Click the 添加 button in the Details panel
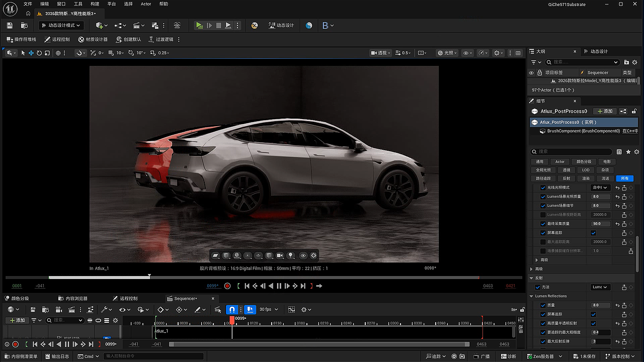The image size is (644, 362). click(604, 111)
